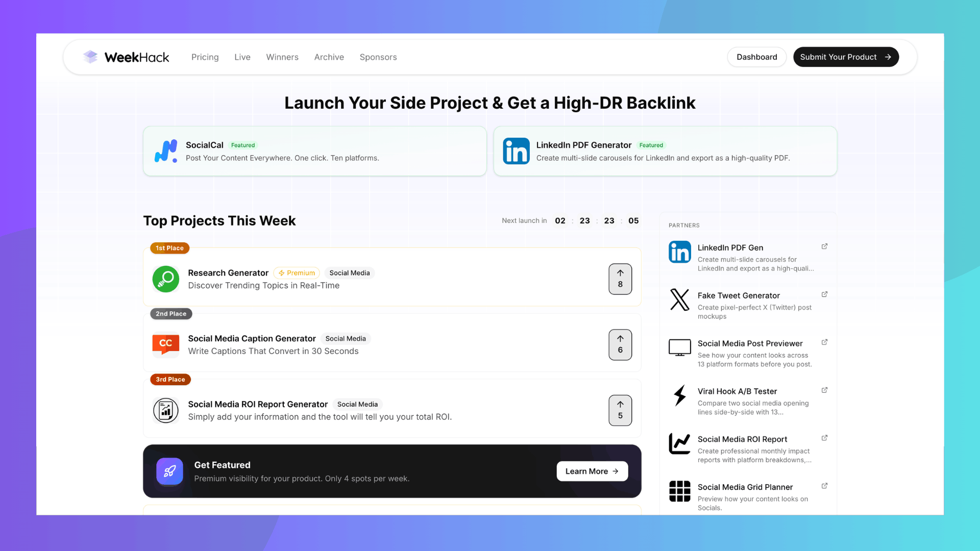Click the Fake Tweet Generator X icon
The height and width of the screenshot is (551, 980).
coord(679,300)
